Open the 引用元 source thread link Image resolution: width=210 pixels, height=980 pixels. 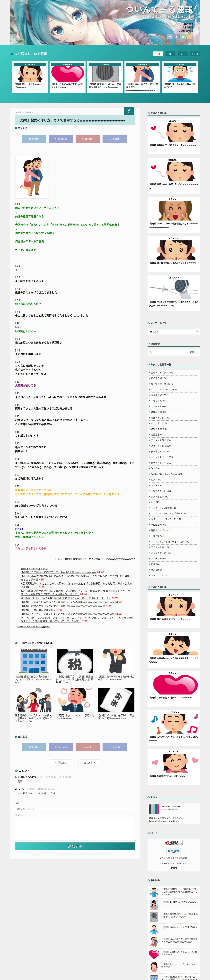tap(99, 559)
